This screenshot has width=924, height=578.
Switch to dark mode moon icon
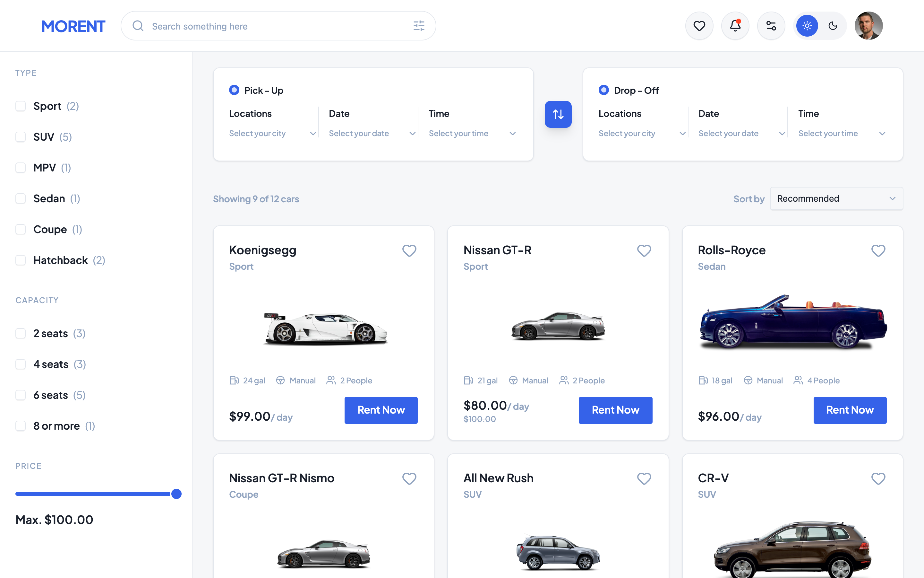[833, 26]
